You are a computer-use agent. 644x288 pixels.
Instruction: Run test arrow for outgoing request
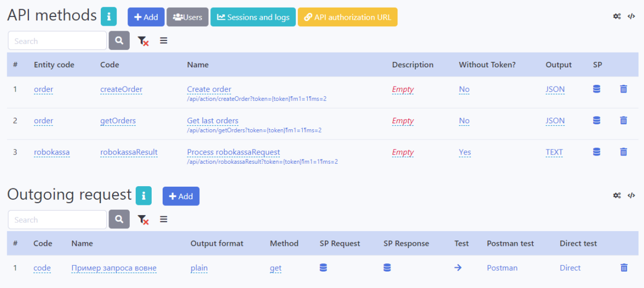(458, 268)
